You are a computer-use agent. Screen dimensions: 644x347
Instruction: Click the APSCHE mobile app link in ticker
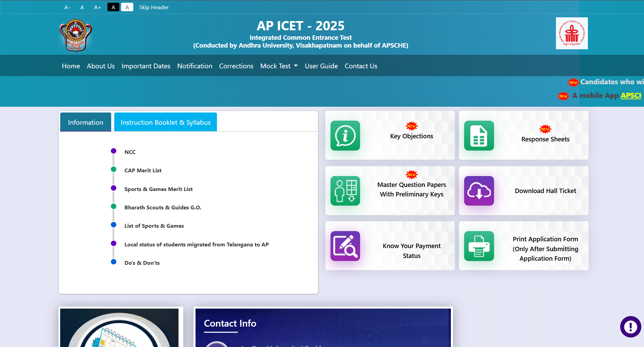[631, 96]
